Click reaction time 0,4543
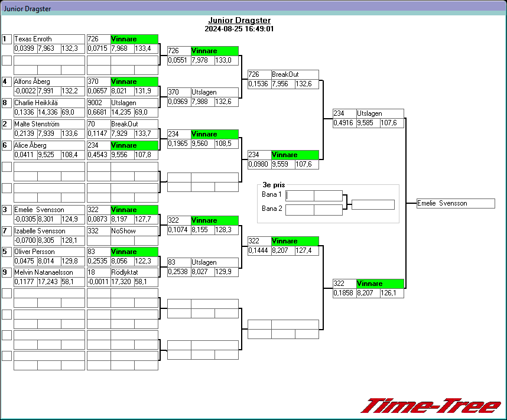The width and height of the screenshot is (507, 420). tap(99, 155)
